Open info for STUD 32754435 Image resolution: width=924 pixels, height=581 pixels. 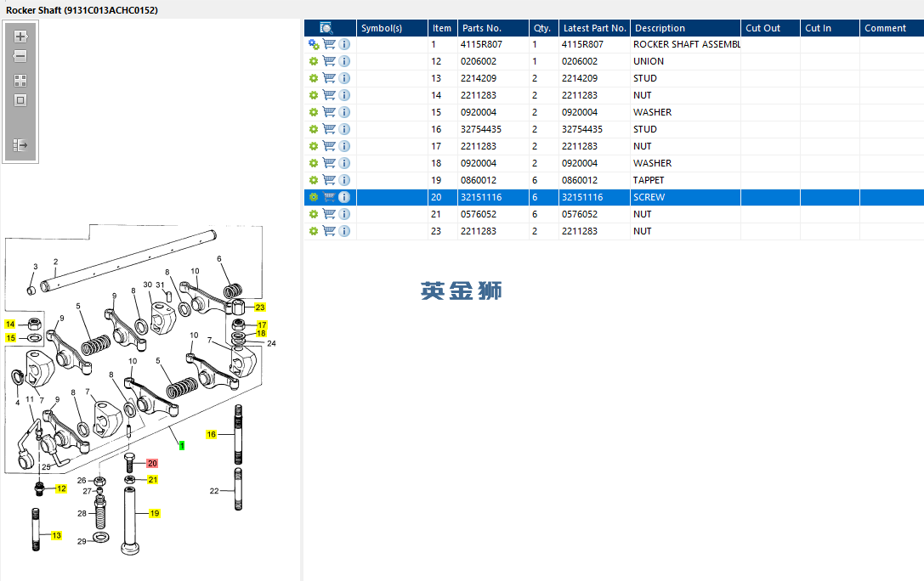[345, 129]
